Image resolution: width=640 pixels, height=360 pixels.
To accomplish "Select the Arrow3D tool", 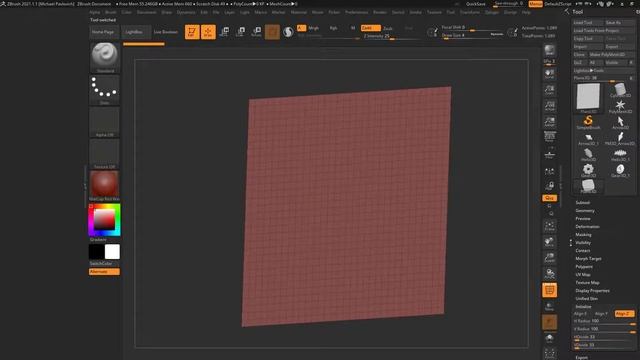I will (620, 122).
